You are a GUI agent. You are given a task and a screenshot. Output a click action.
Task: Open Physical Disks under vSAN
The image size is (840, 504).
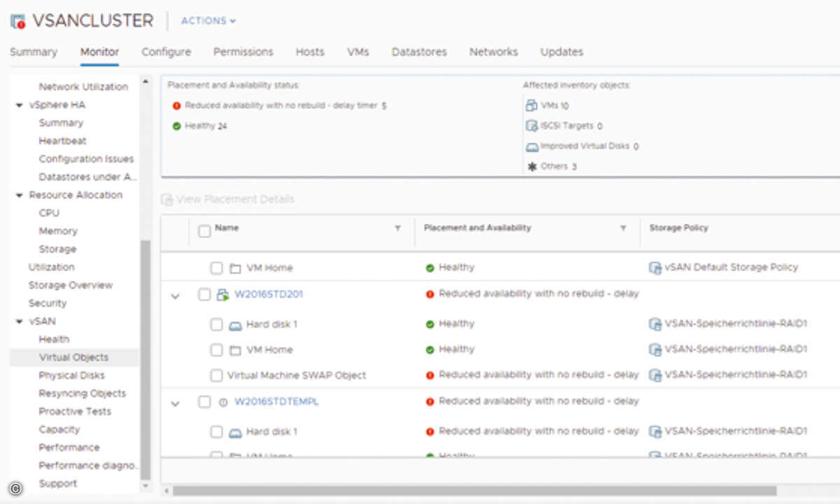pos(72,375)
